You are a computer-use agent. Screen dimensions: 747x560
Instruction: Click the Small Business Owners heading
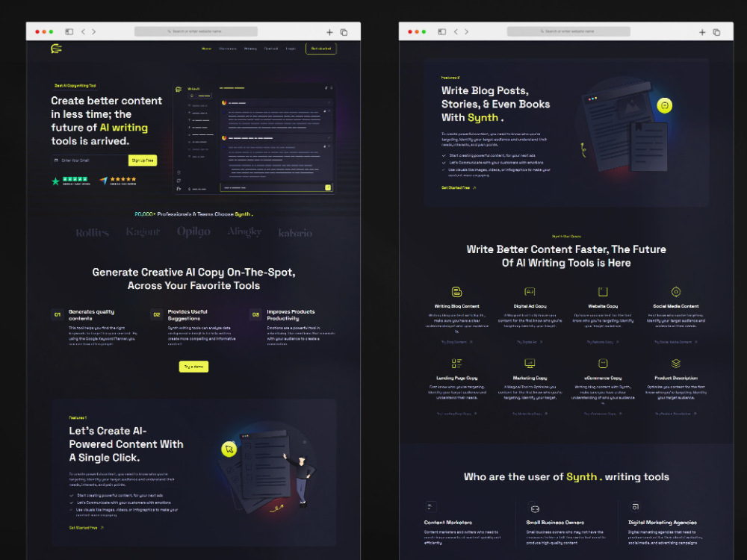[x=555, y=523]
